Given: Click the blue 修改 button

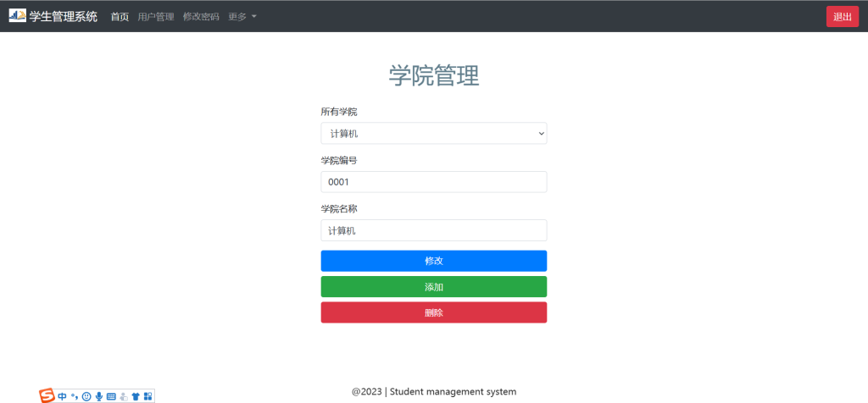Looking at the screenshot, I should pyautogui.click(x=434, y=261).
